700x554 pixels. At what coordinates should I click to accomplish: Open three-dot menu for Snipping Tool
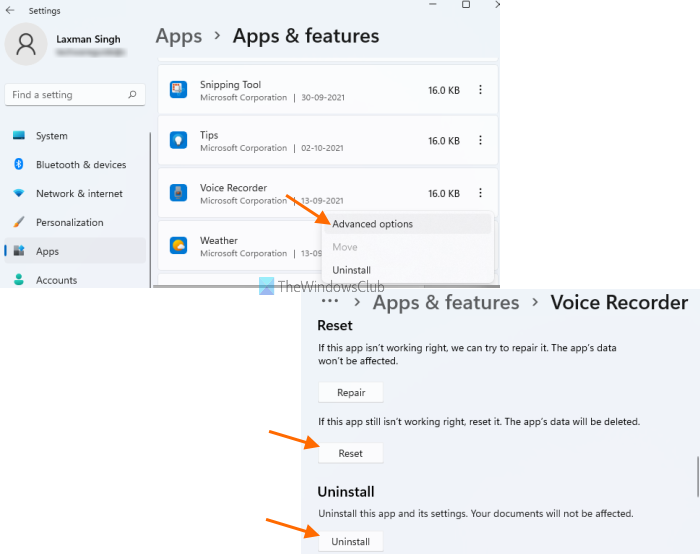(x=480, y=90)
